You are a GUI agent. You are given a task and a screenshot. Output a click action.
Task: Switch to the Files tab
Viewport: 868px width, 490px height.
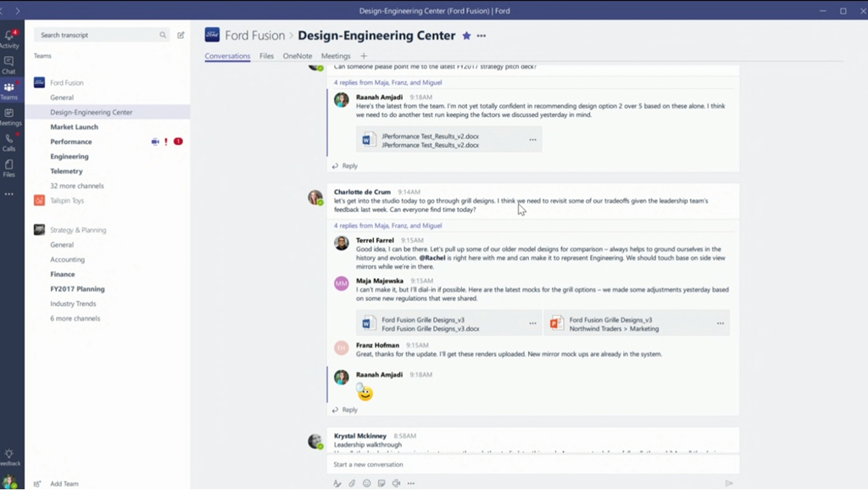coord(267,56)
